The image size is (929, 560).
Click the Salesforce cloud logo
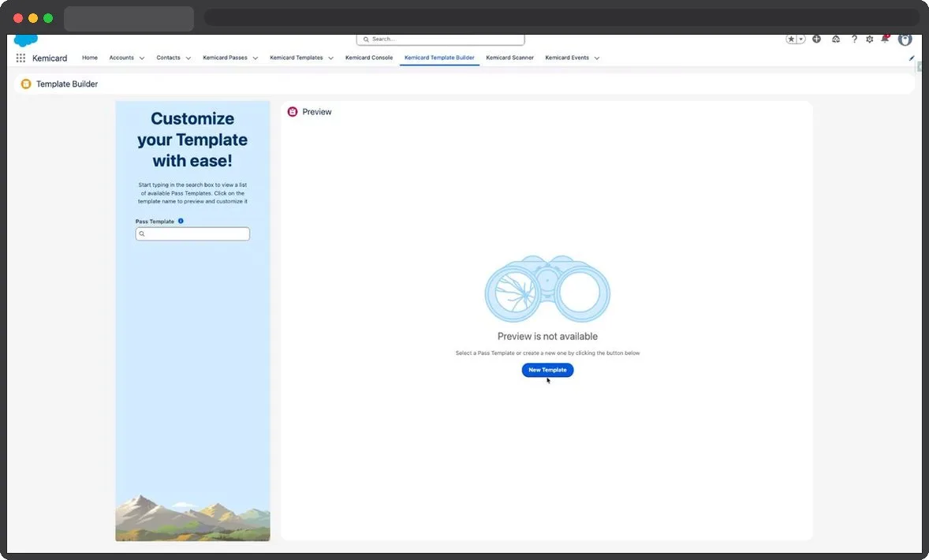click(x=25, y=40)
